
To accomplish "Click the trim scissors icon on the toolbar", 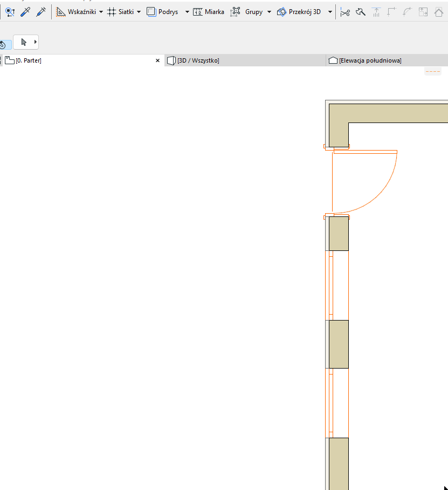I will (x=345, y=11).
